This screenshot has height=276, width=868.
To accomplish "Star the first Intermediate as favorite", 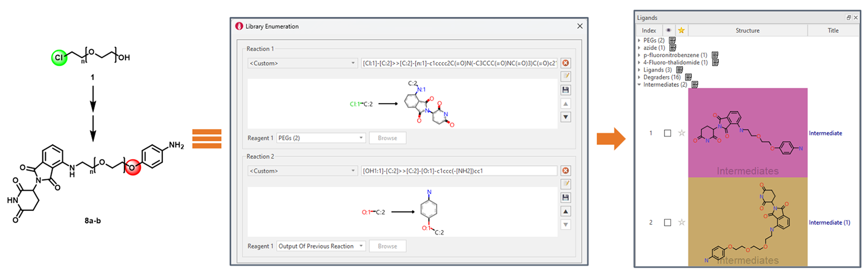I will [681, 133].
